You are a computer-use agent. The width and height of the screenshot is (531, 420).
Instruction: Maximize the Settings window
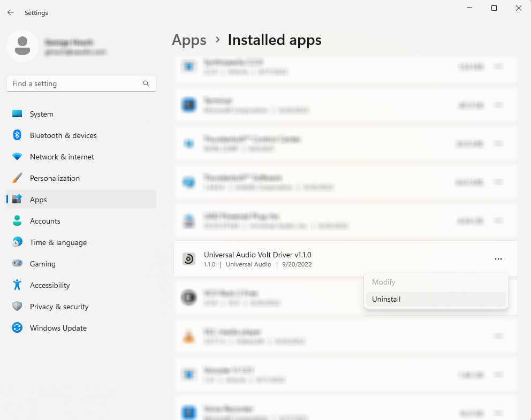coord(494,8)
